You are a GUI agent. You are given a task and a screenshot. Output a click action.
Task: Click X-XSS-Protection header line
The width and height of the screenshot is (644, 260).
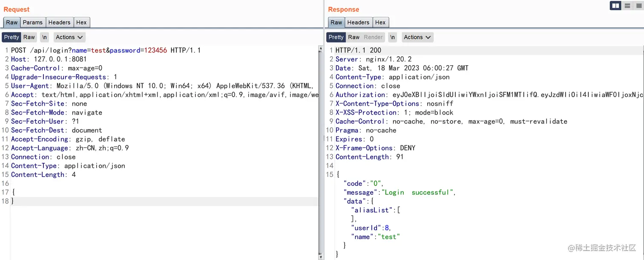(394, 113)
